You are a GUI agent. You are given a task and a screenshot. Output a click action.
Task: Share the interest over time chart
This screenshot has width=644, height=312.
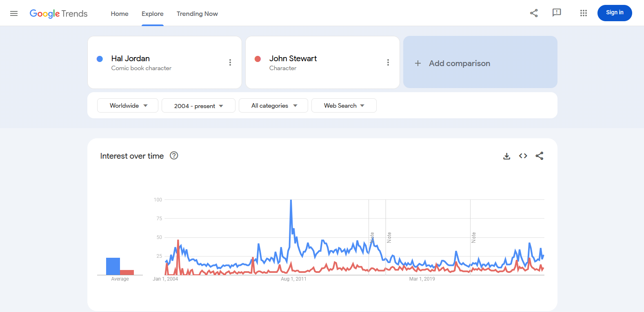[x=540, y=156]
